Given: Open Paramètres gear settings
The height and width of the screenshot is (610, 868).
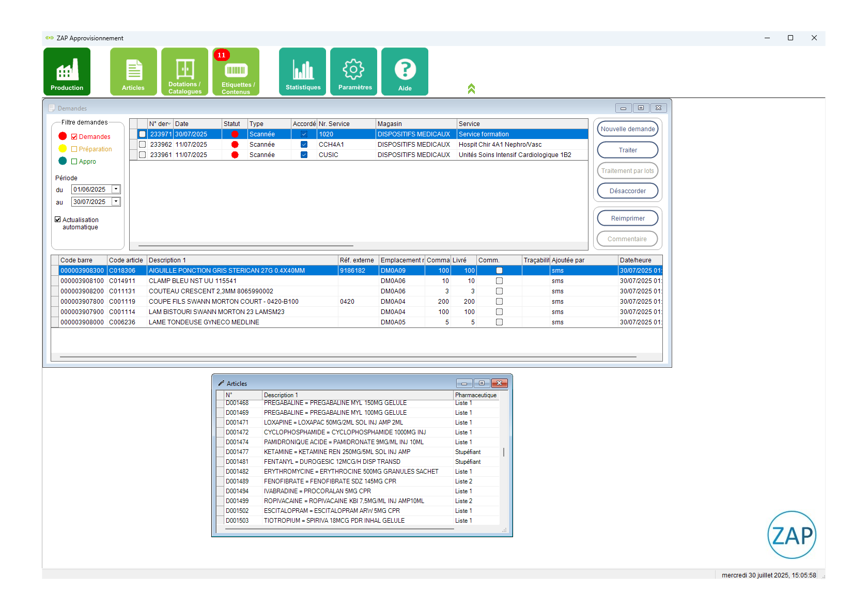Looking at the screenshot, I should click(353, 72).
